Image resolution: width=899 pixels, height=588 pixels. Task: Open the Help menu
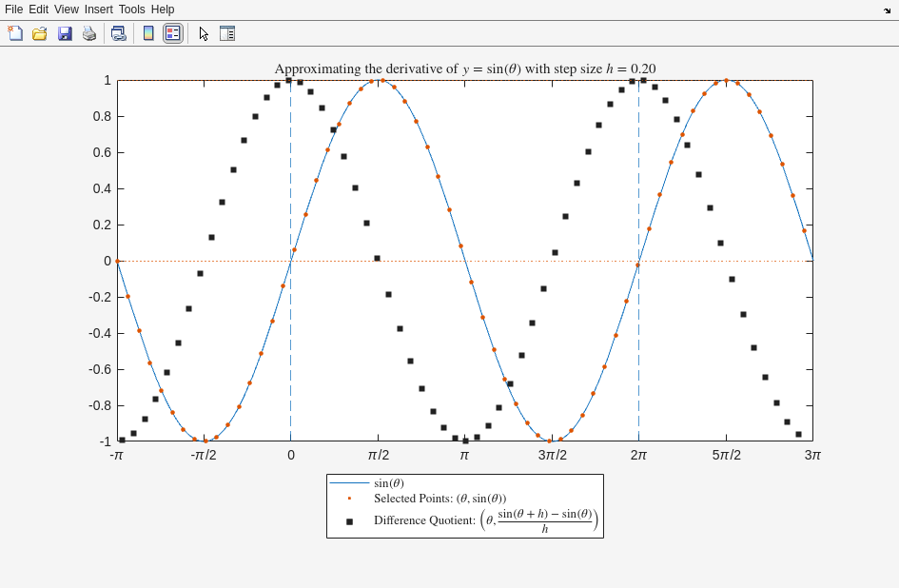tap(163, 10)
